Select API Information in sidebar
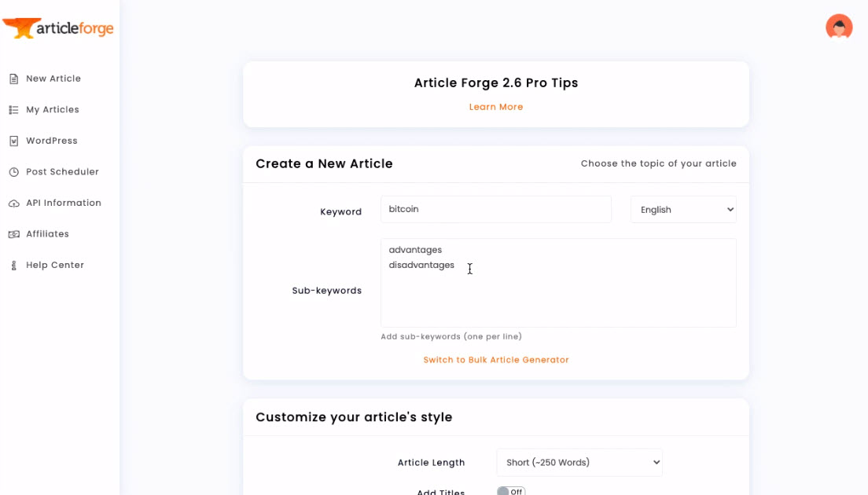Screen dimensions: 868x495 click(x=64, y=203)
